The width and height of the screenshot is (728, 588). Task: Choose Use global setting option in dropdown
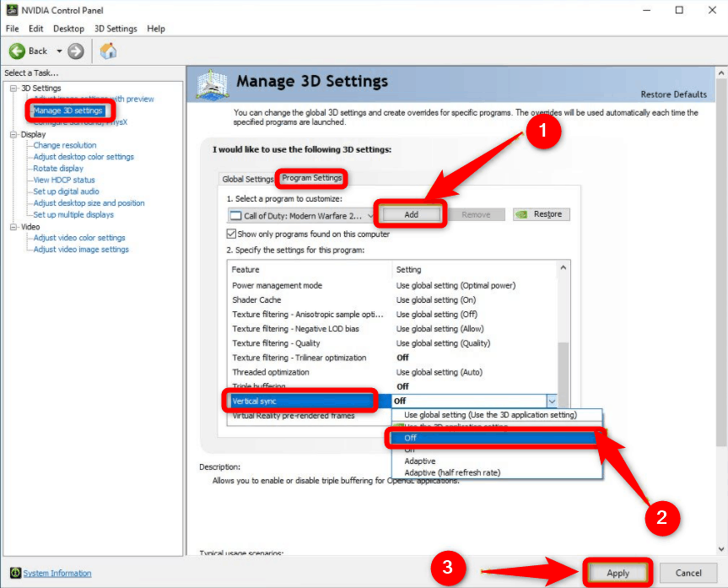click(x=497, y=415)
